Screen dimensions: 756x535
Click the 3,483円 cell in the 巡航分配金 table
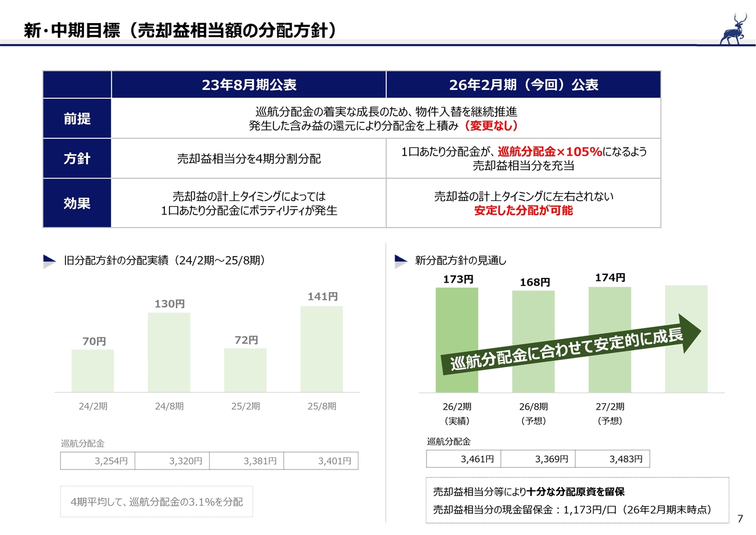pyautogui.click(x=612, y=459)
